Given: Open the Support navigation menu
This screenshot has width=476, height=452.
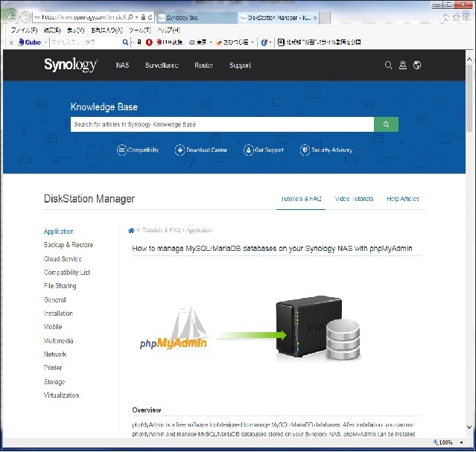Looking at the screenshot, I should tap(240, 66).
